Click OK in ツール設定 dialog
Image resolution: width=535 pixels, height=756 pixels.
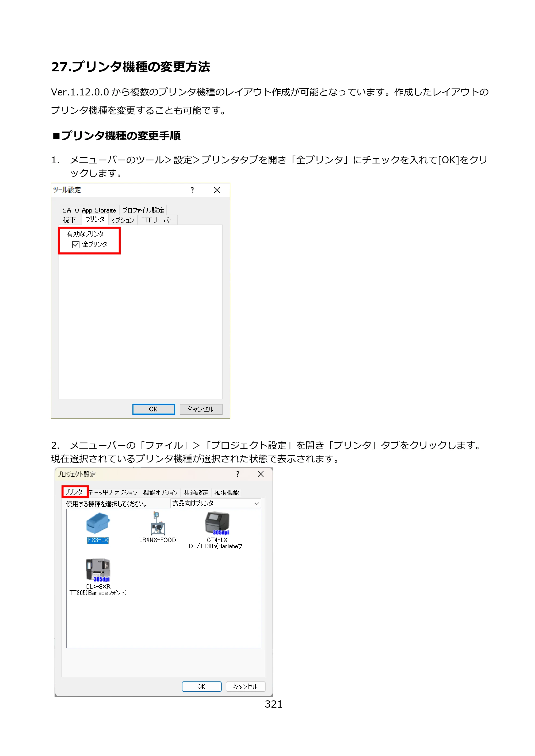(x=154, y=409)
